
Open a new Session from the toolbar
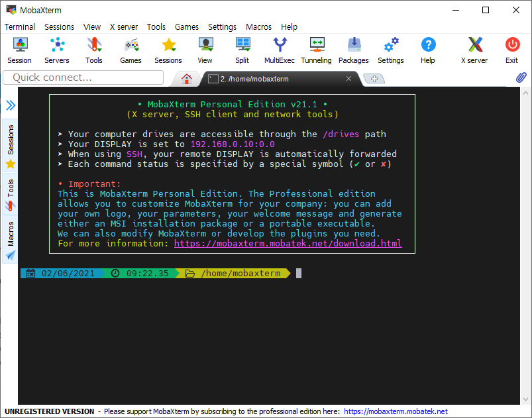20,50
